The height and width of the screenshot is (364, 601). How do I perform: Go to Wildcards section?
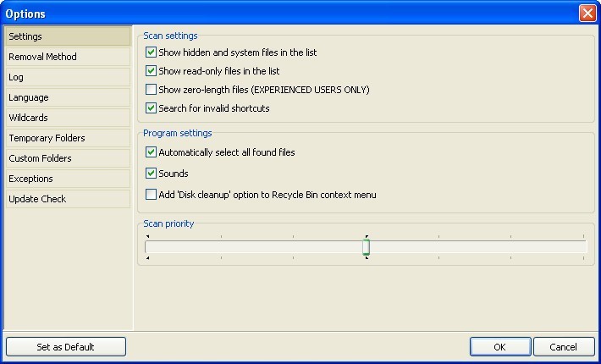click(69, 118)
